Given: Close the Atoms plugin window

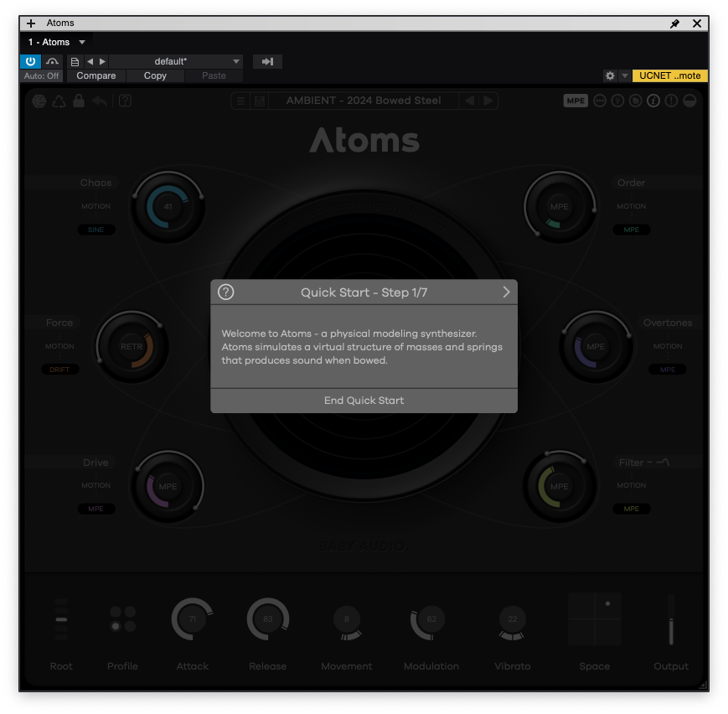Looking at the screenshot, I should 697,23.
